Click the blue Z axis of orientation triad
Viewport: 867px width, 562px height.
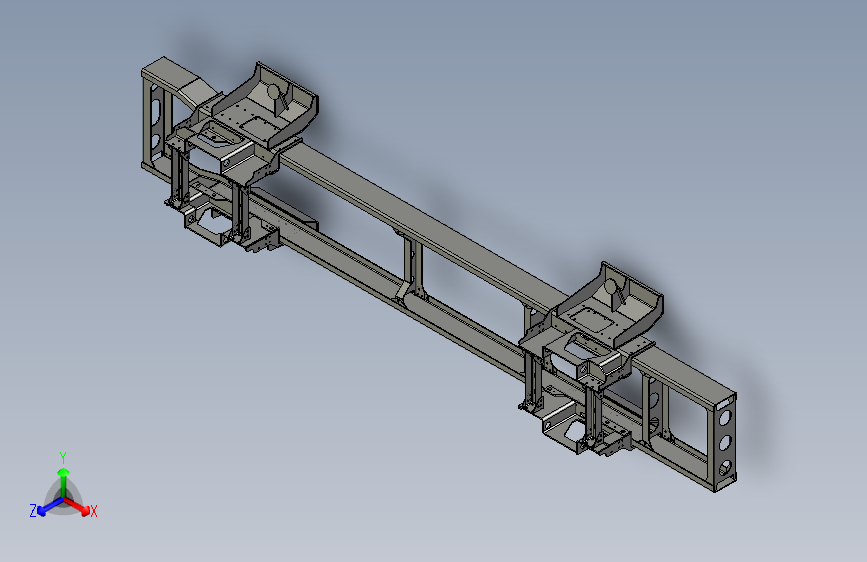click(x=50, y=507)
